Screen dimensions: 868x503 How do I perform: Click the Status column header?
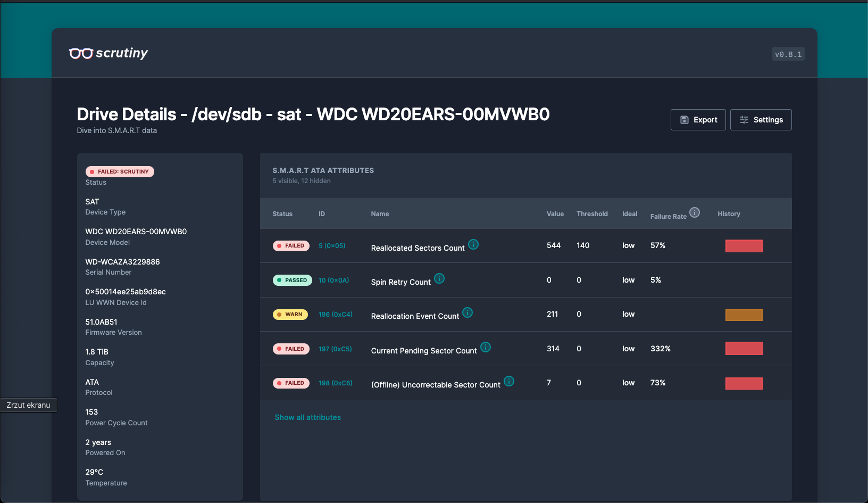pos(282,214)
